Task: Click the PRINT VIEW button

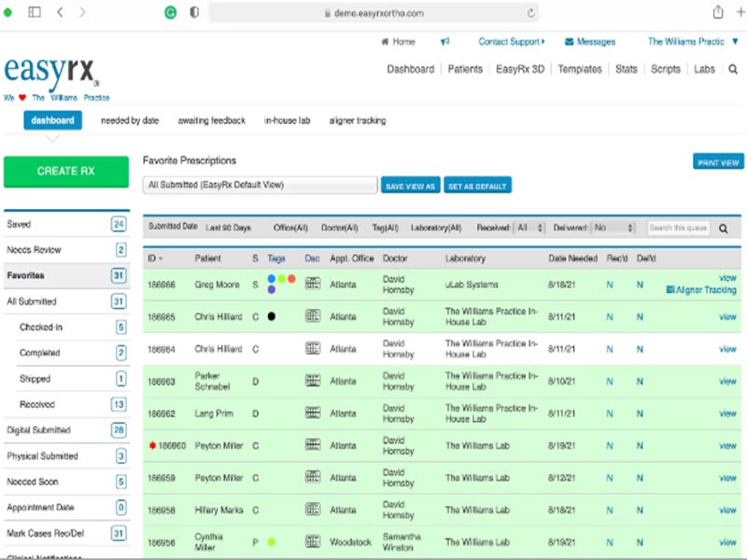Action: 718,162
